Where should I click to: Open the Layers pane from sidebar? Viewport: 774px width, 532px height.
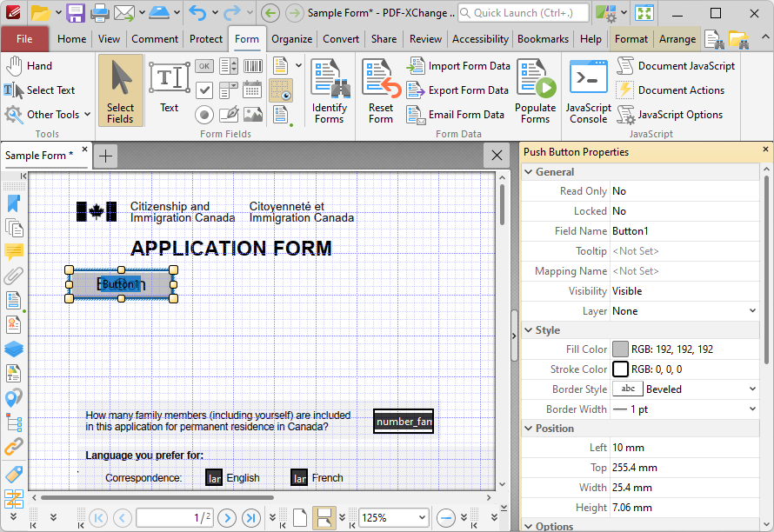[14, 349]
